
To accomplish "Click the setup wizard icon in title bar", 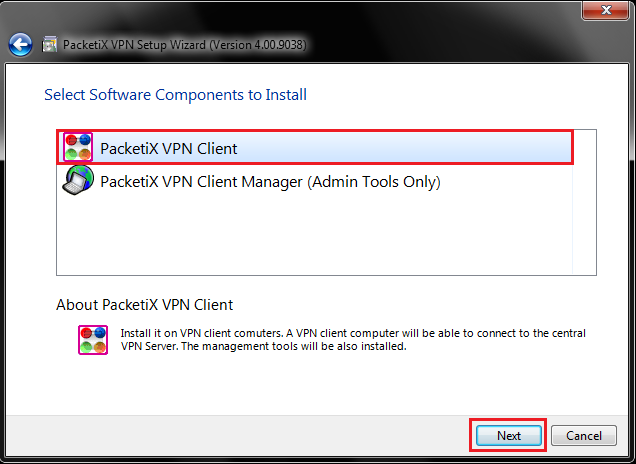I will 50,44.
